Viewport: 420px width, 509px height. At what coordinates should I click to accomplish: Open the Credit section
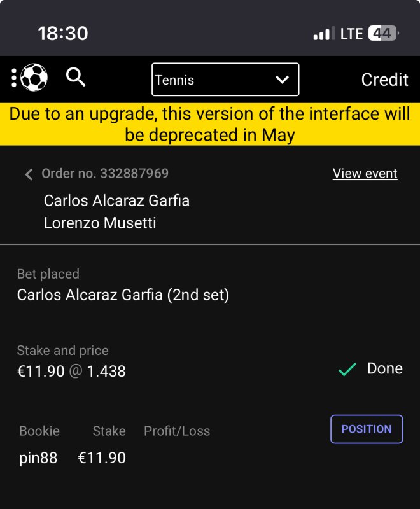384,80
